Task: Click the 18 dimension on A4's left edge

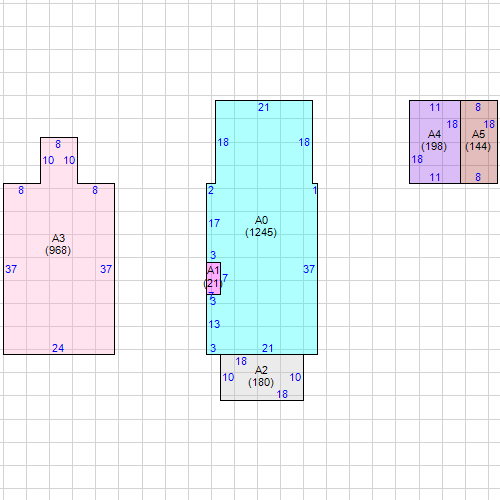Action: [417, 159]
